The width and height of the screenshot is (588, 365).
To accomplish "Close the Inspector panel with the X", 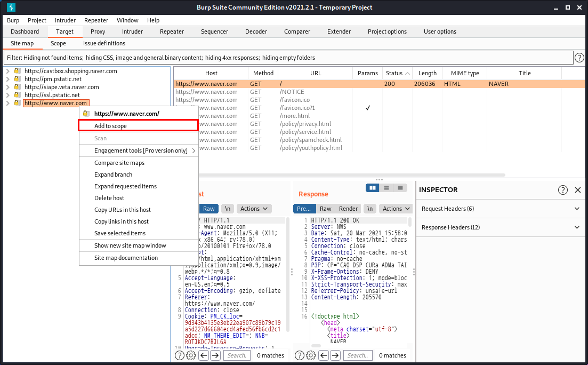I will click(577, 190).
